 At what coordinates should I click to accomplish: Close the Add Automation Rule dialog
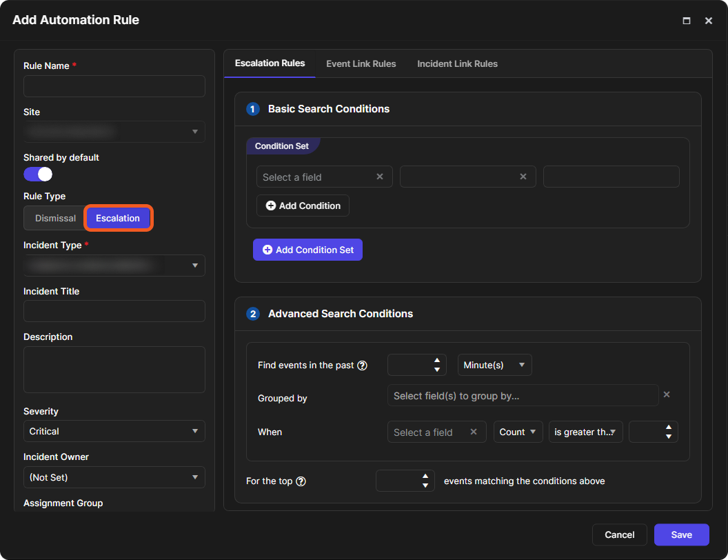[709, 21]
